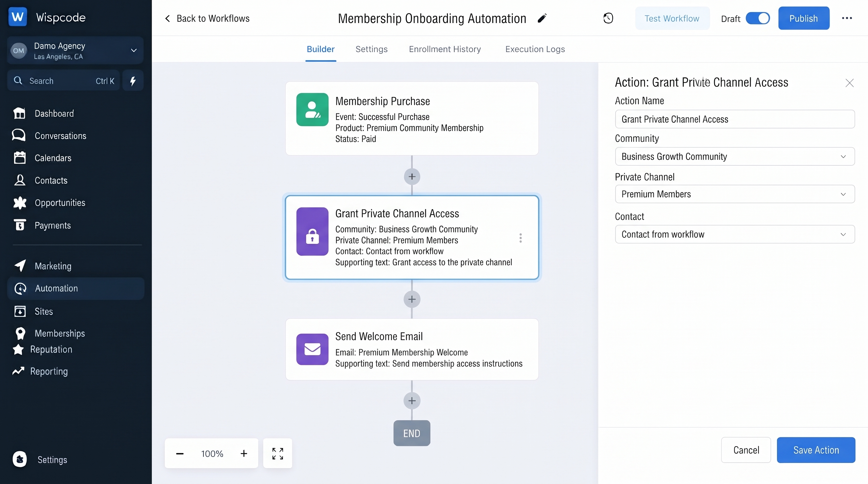Viewport: 868px width, 484px height.
Task: Open the three-dot more options menu in the header
Action: (847, 18)
